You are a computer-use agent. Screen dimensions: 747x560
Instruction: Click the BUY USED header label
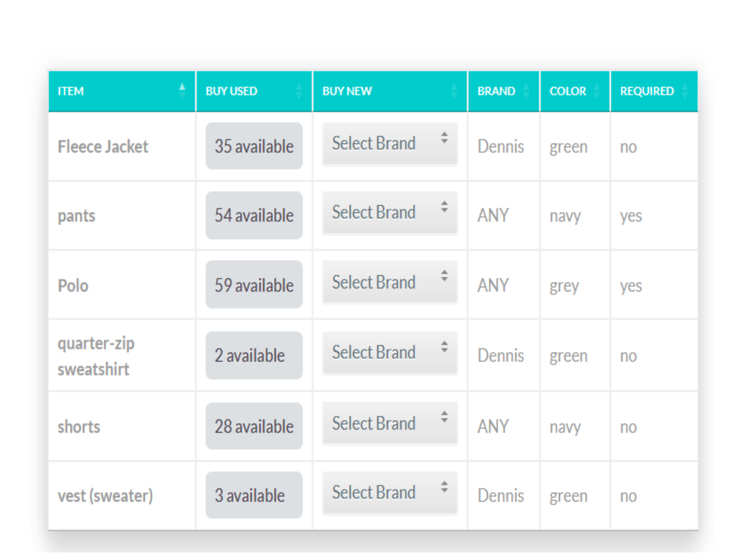click(x=231, y=91)
